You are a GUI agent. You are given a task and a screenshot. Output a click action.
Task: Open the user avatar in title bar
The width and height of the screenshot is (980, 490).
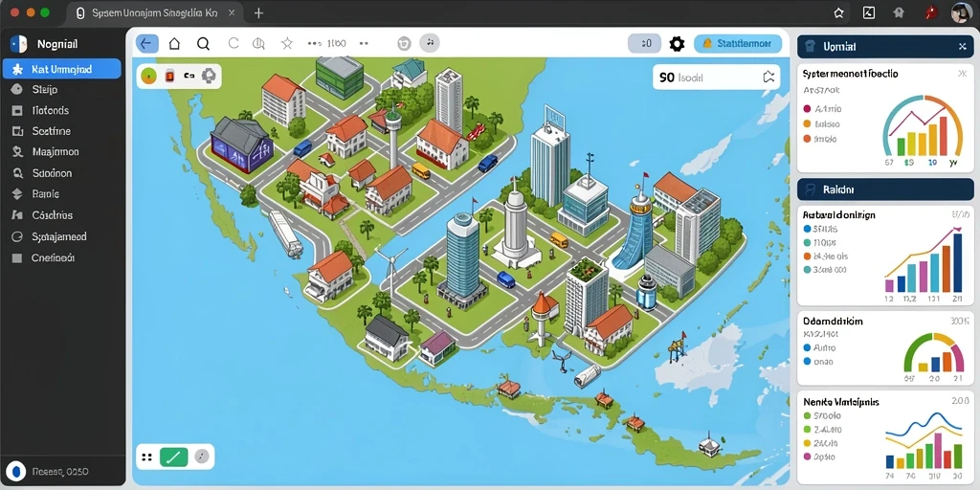961,12
